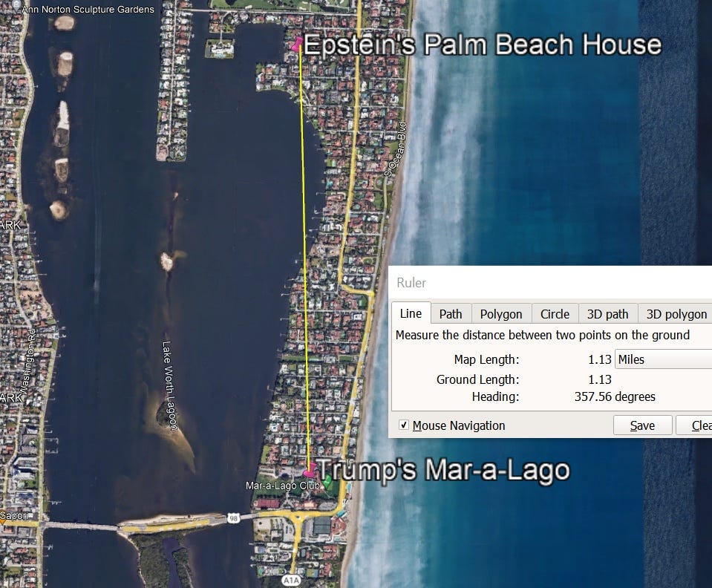Switch to the Path tab
Viewport: 712px width, 588px height.
coord(451,314)
